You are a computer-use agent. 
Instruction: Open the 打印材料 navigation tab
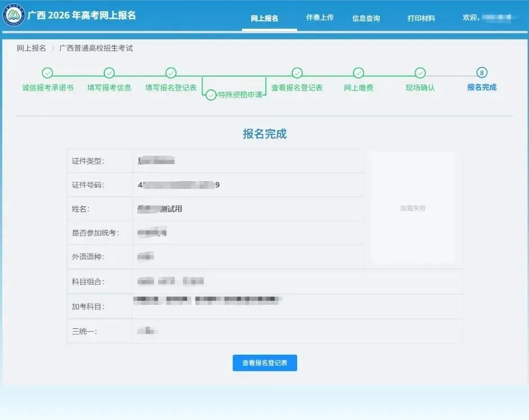(421, 18)
